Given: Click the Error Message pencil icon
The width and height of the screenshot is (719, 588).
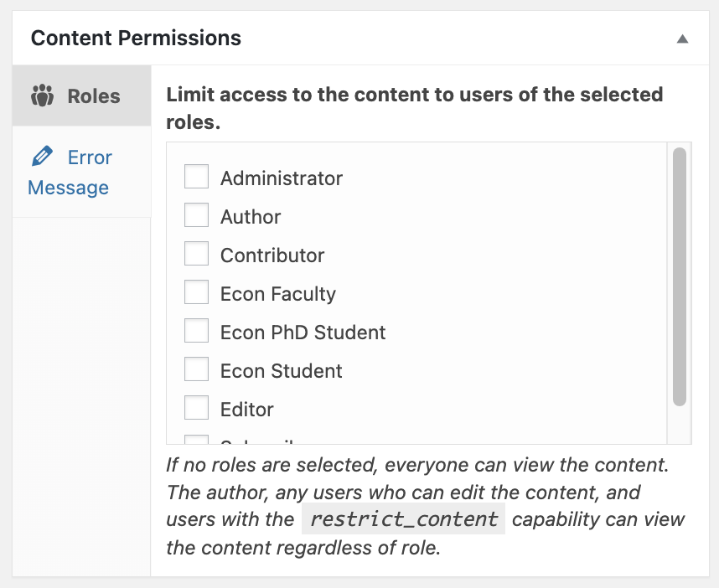Looking at the screenshot, I should (41, 157).
